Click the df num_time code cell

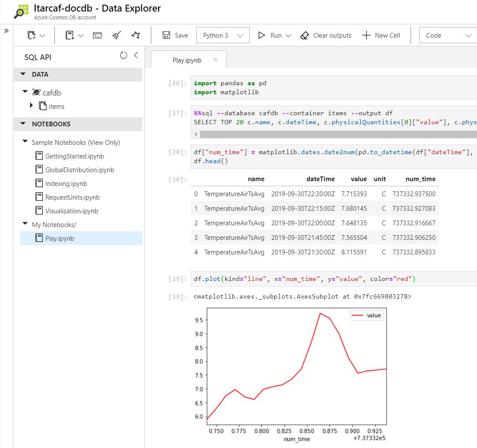[x=334, y=156]
